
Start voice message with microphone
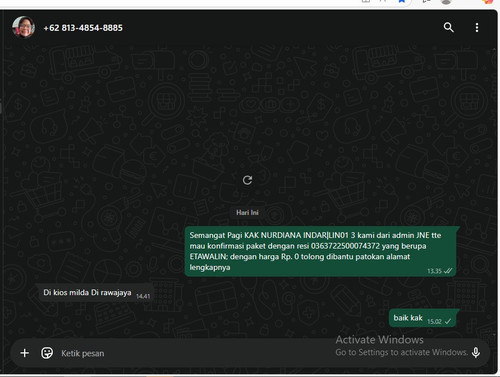pos(476,353)
